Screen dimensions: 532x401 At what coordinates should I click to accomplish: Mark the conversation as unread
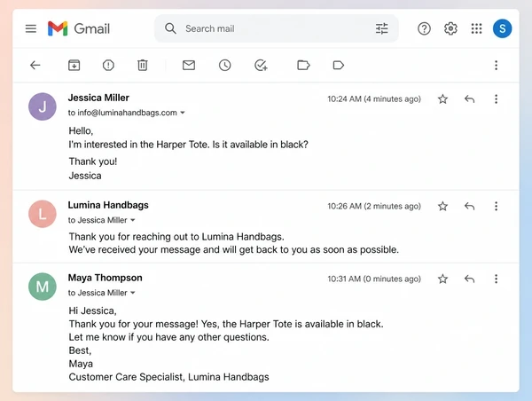(x=189, y=65)
